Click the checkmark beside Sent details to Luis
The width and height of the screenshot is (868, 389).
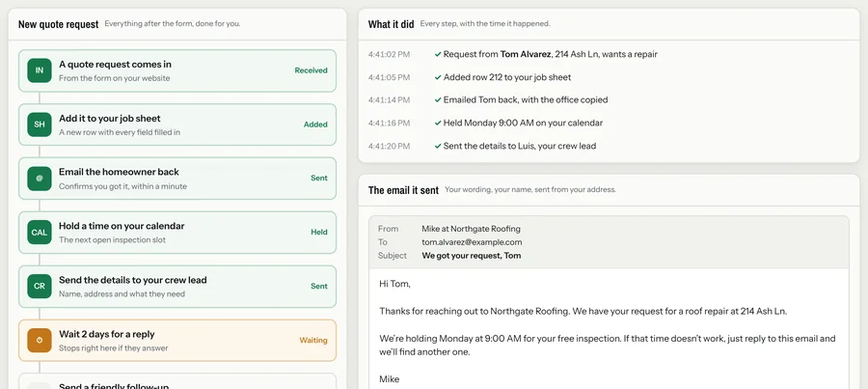coord(438,146)
